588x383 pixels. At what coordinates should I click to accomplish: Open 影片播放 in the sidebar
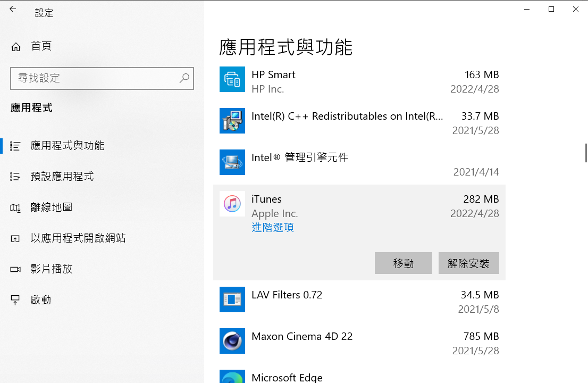pos(52,269)
